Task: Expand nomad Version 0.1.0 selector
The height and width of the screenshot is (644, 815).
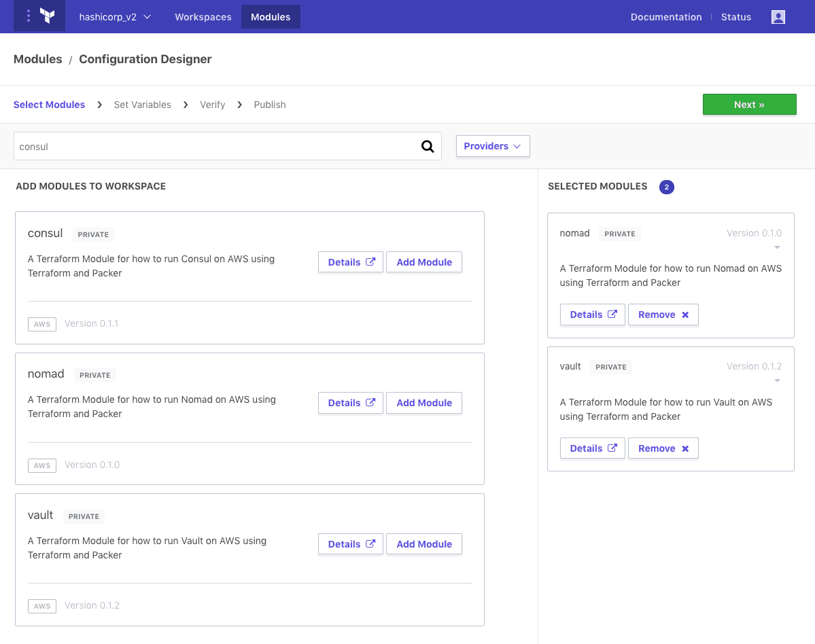Action: [777, 247]
